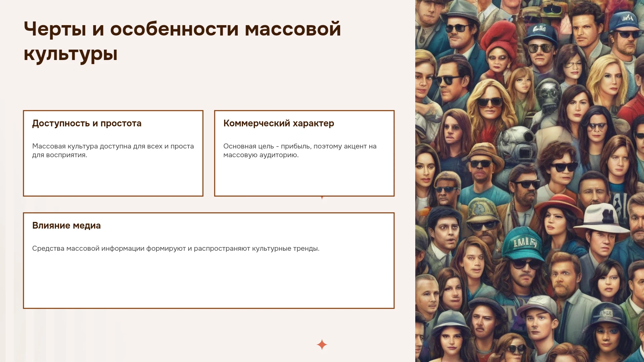Click empty area inside Влияние медиа card
This screenshot has height=362, width=644.
pyautogui.click(x=209, y=282)
